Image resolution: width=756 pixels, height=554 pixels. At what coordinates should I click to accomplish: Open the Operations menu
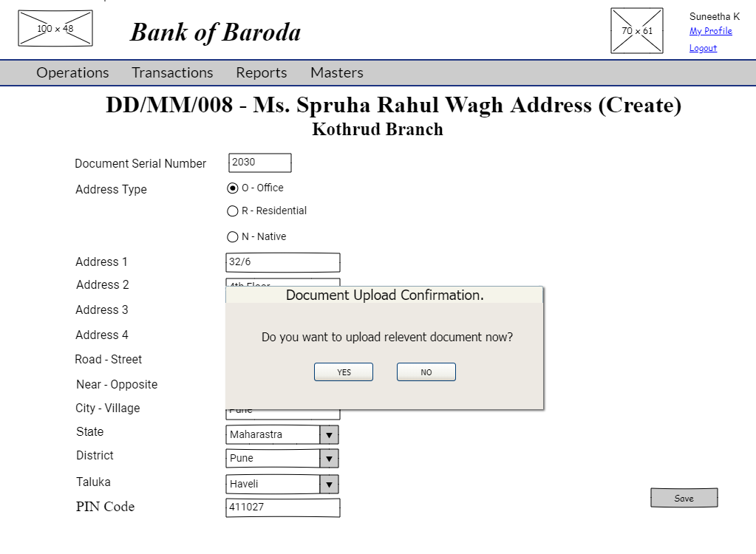[x=72, y=72]
